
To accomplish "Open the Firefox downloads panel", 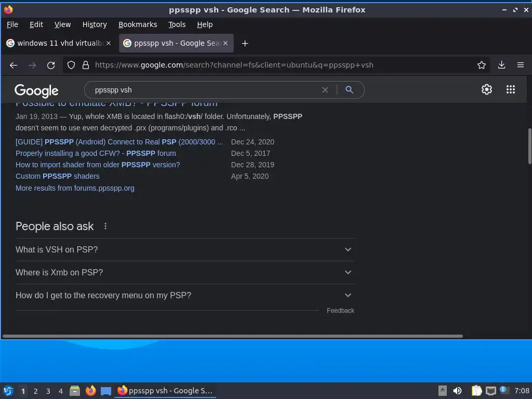I will coord(501,65).
